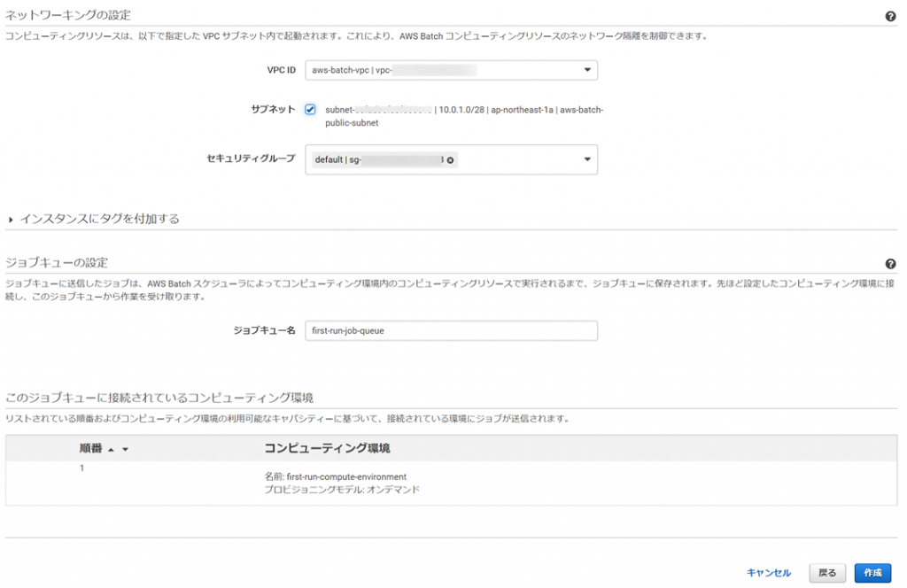Select the first-run-compute-environment row
907x588 pixels.
pyautogui.click(x=336, y=476)
